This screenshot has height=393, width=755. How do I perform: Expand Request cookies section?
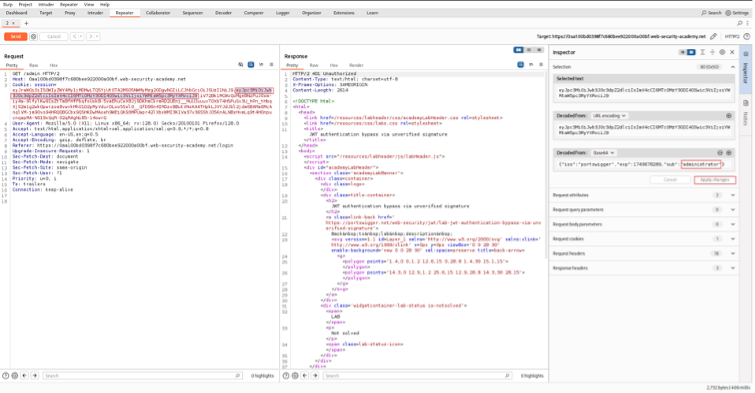(x=733, y=239)
